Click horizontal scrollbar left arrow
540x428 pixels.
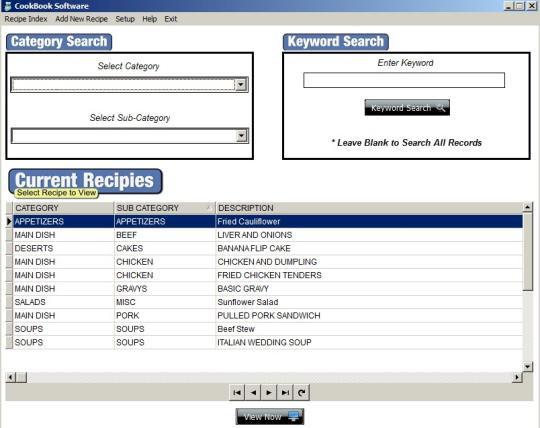coord(10,377)
